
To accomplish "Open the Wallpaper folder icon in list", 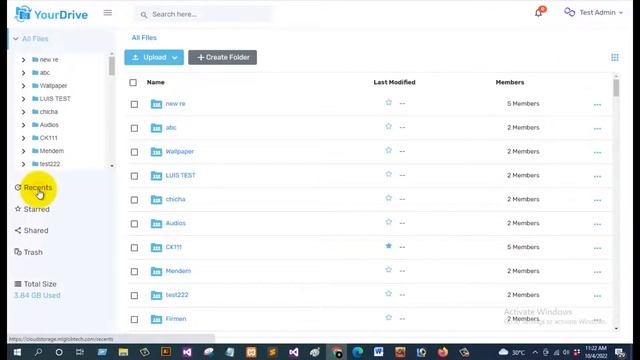I will [x=156, y=152].
